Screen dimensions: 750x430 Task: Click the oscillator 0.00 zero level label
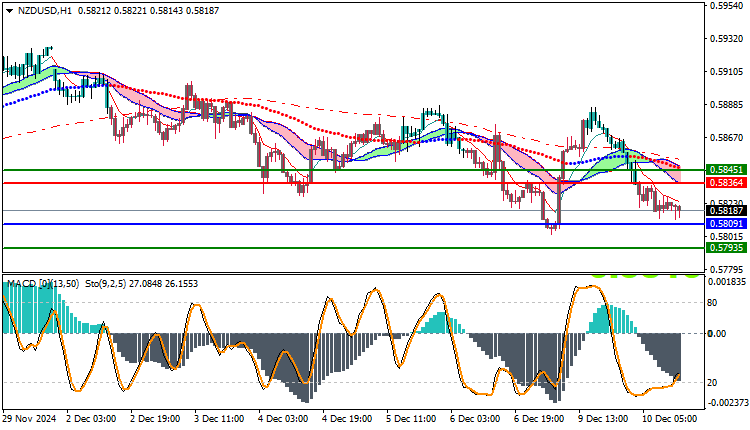(717, 334)
